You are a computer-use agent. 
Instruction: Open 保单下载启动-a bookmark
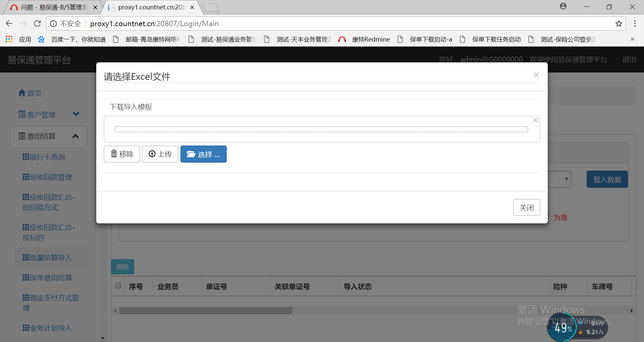[425, 39]
